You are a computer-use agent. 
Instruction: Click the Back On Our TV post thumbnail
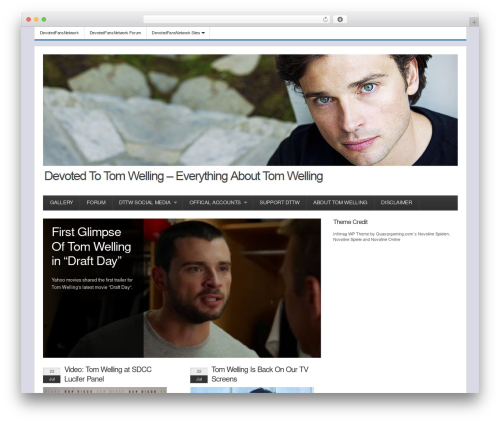252,390
